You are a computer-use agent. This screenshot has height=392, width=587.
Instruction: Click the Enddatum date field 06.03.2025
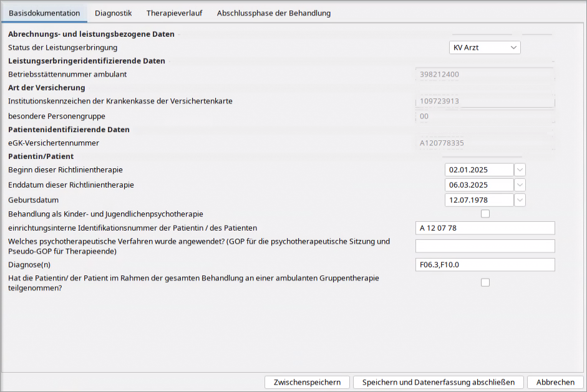pyautogui.click(x=479, y=184)
